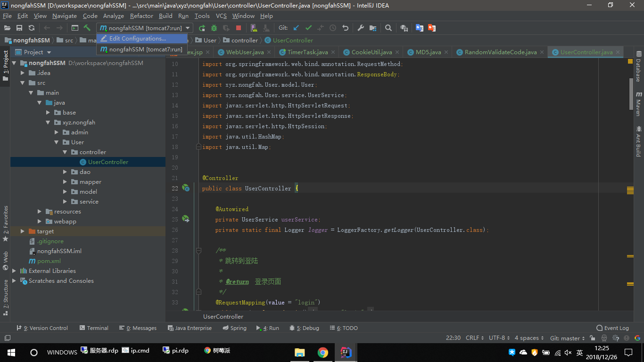Screen dimensions: 644x362
Task: Click the Build project hammer icon
Action: (87, 28)
